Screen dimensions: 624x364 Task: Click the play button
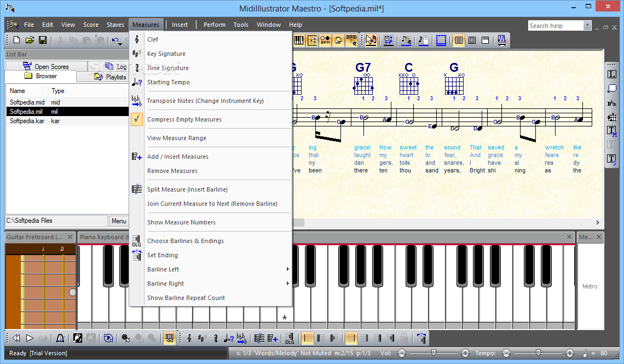point(30,338)
